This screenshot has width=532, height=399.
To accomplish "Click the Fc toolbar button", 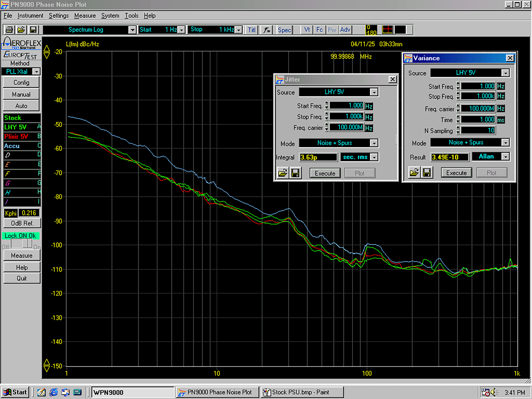I will coord(319,30).
